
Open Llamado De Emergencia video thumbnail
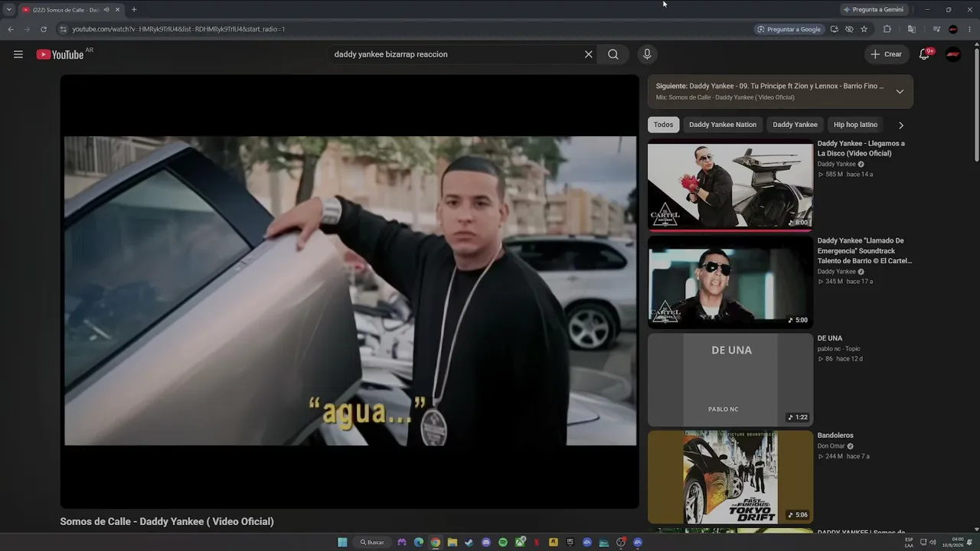point(730,282)
